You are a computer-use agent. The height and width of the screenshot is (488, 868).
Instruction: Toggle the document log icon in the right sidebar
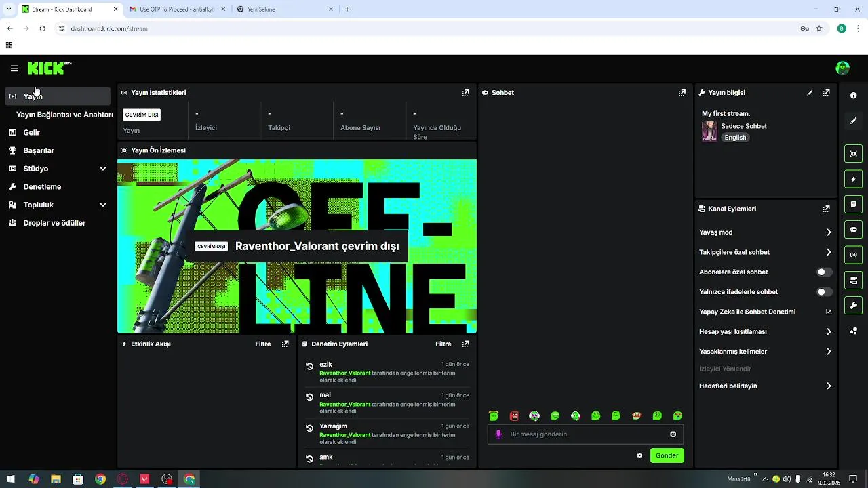[854, 204]
